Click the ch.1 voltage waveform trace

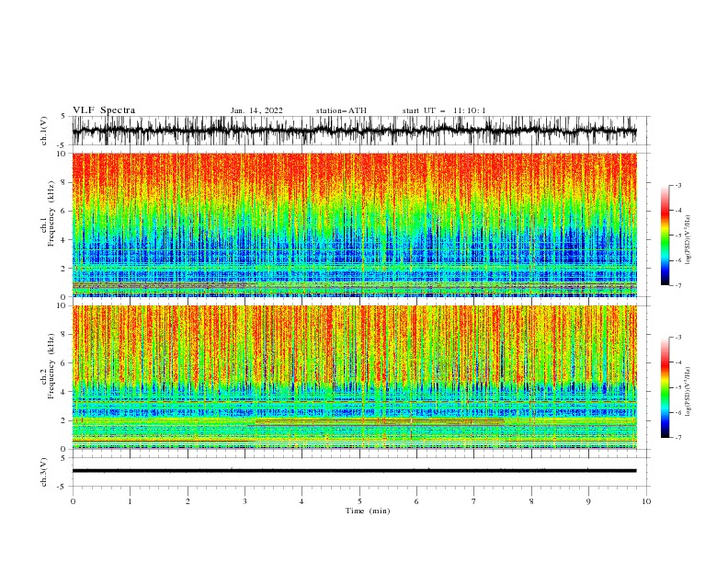(354, 131)
